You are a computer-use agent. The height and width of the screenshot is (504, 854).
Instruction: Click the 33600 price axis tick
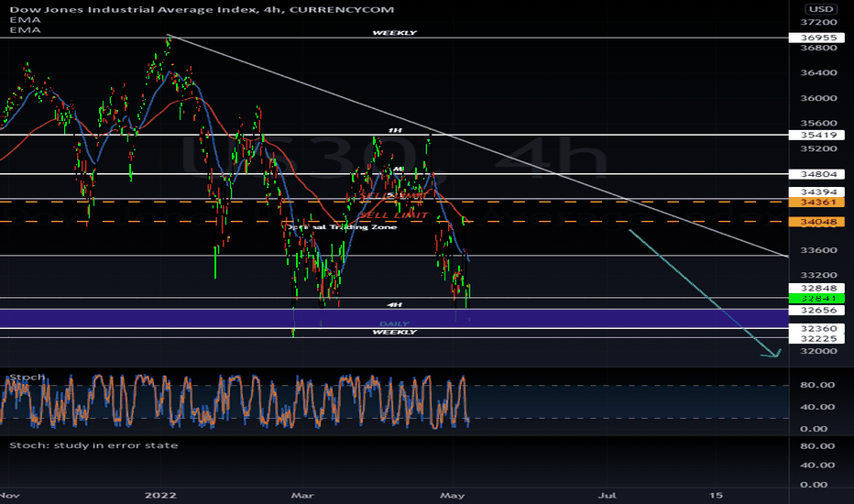pos(818,250)
